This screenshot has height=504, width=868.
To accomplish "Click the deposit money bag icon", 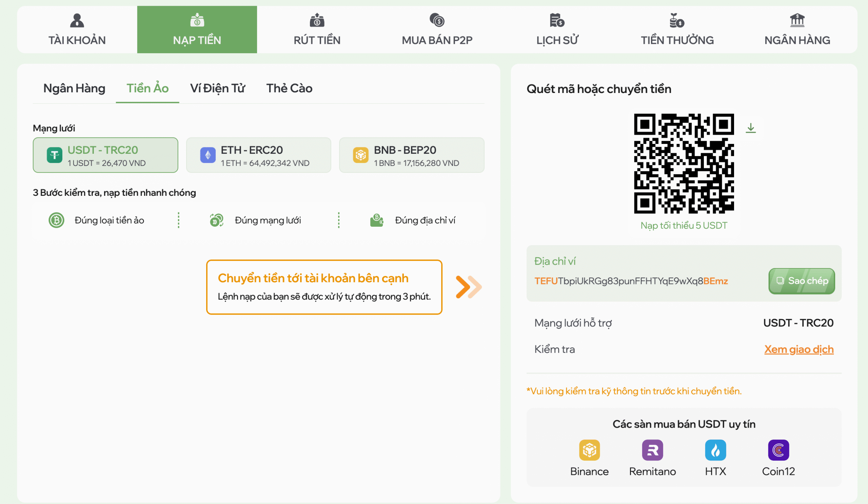I will (197, 20).
